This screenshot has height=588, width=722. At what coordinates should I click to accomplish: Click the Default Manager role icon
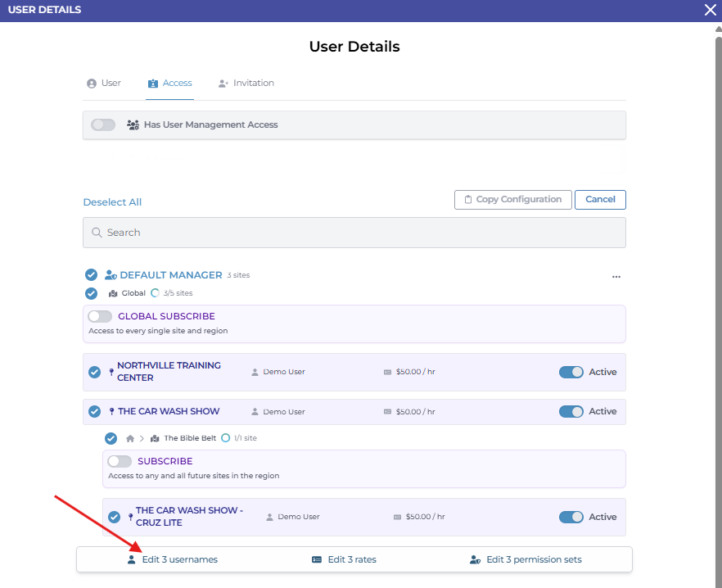point(111,275)
